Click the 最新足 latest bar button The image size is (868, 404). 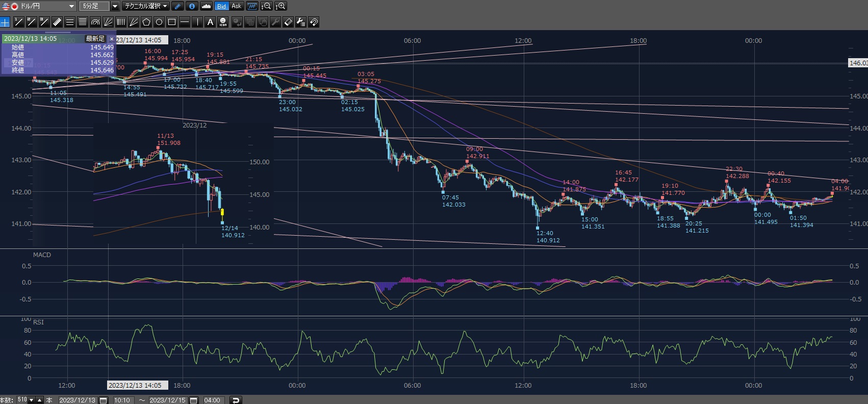point(95,39)
